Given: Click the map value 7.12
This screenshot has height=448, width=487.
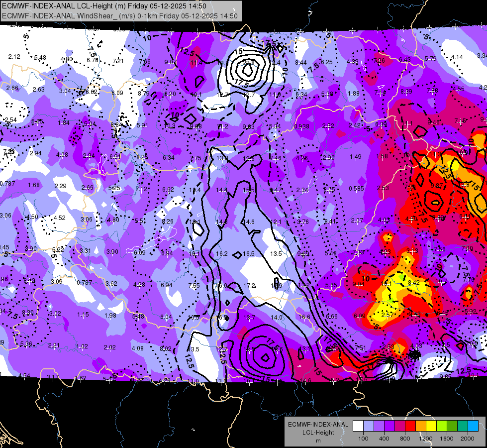Looking at the screenshot, I should [x=141, y=189].
